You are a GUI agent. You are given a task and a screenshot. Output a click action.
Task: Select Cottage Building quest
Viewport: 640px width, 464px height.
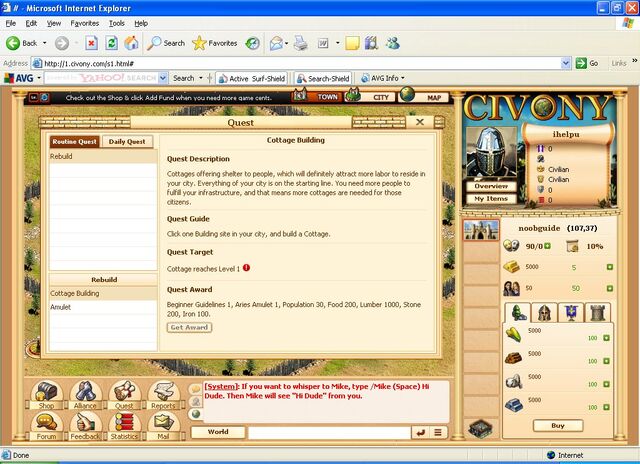click(103, 293)
